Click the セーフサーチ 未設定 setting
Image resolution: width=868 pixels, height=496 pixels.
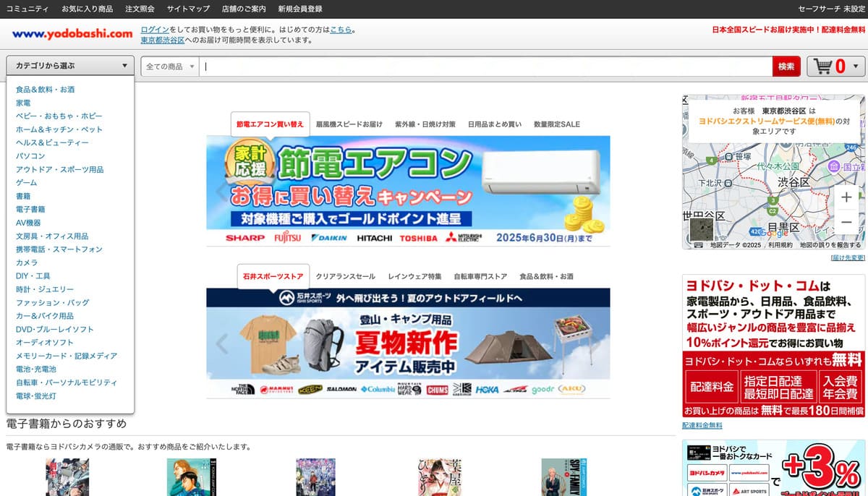(x=831, y=9)
